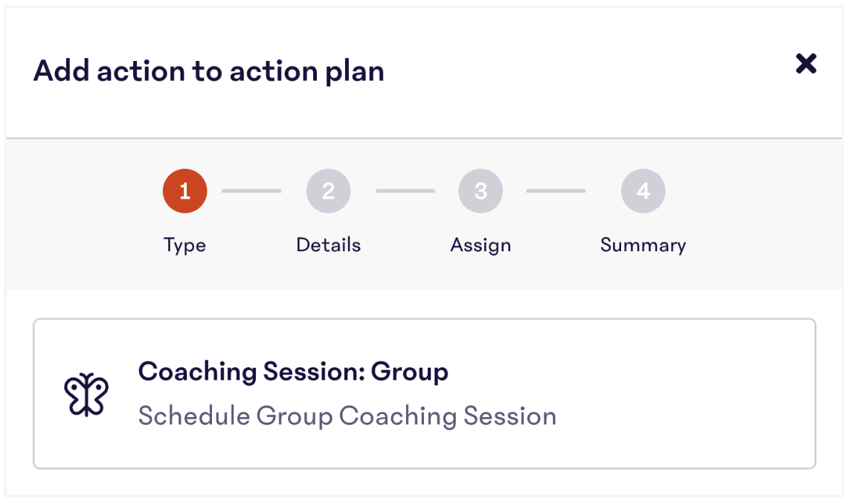Click connector line between steps 1 and 2

pos(251,191)
